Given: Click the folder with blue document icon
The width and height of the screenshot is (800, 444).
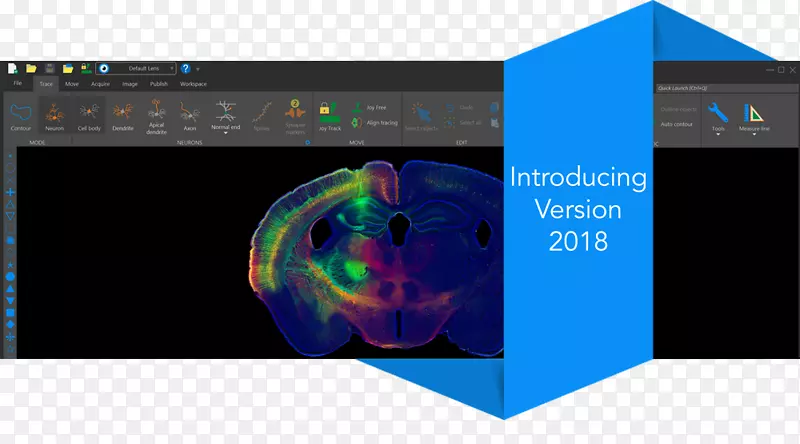Looking at the screenshot, I should coord(68,68).
